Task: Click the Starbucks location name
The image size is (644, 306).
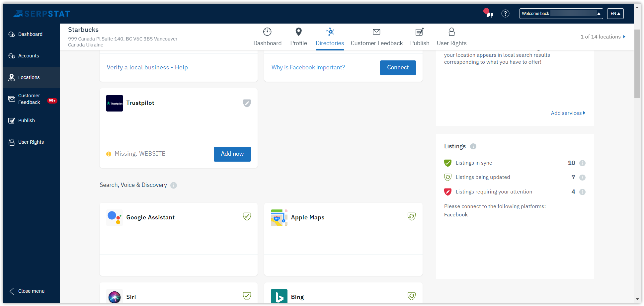Action: click(83, 30)
